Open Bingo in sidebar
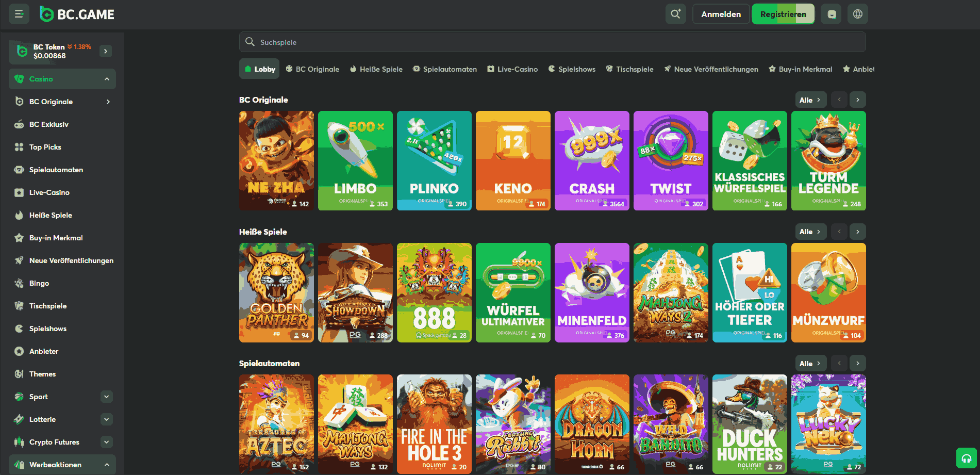 coord(62,283)
